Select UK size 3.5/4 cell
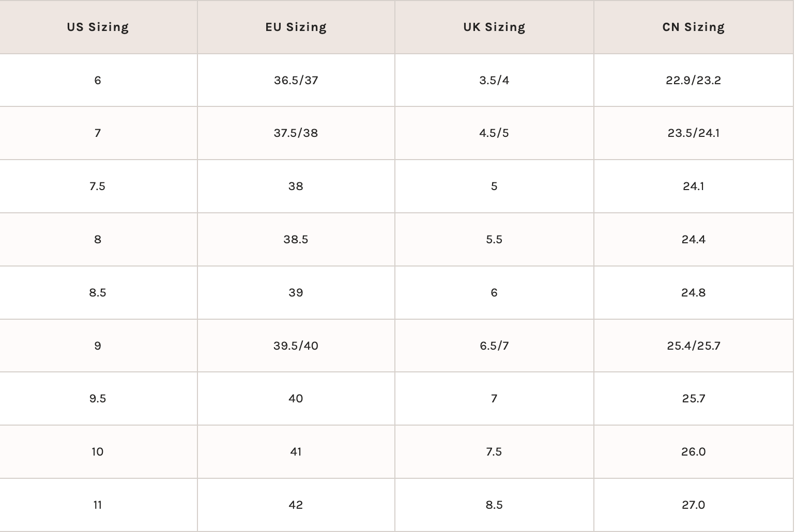 coord(494,80)
